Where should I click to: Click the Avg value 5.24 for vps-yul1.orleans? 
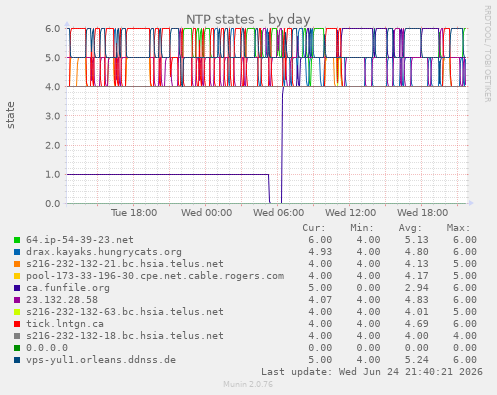417,360
